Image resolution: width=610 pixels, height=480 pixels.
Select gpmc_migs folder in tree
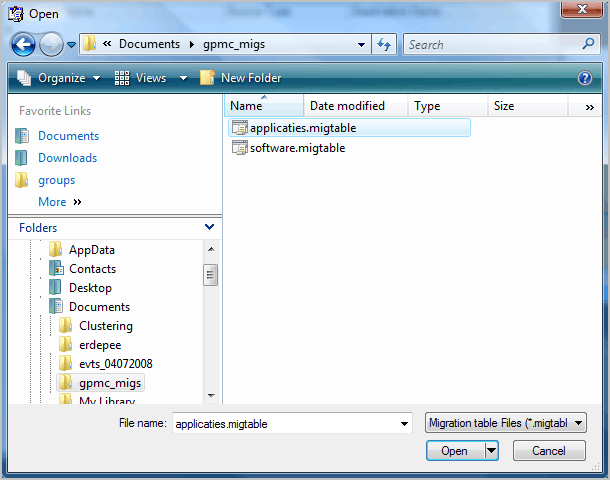click(110, 383)
